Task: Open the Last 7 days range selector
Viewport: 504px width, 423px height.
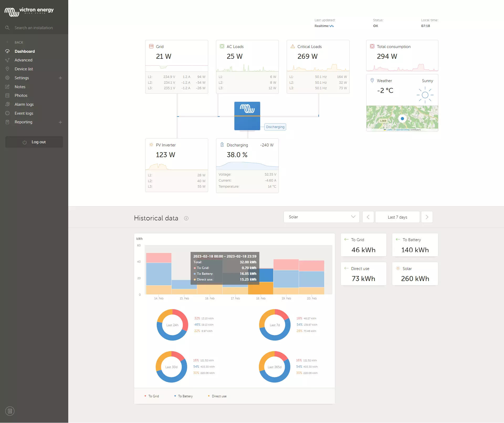Action: [x=397, y=217]
